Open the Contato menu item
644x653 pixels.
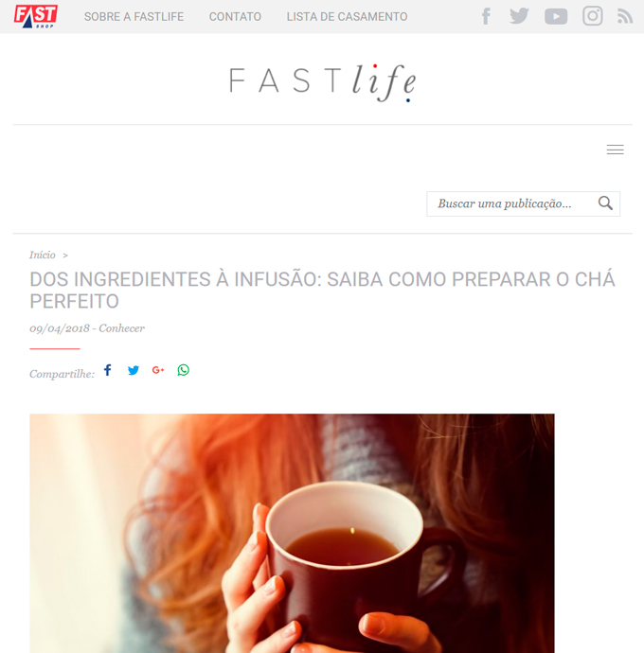point(235,17)
